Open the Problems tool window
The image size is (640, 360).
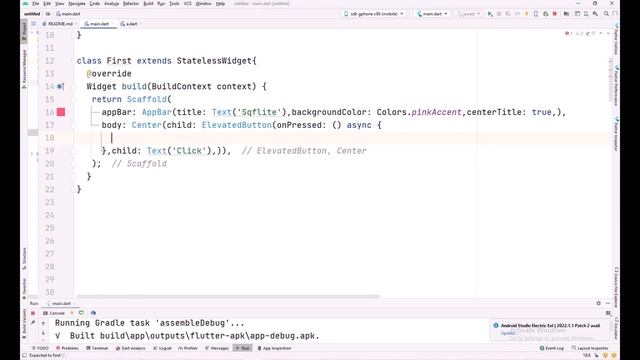pos(67,348)
